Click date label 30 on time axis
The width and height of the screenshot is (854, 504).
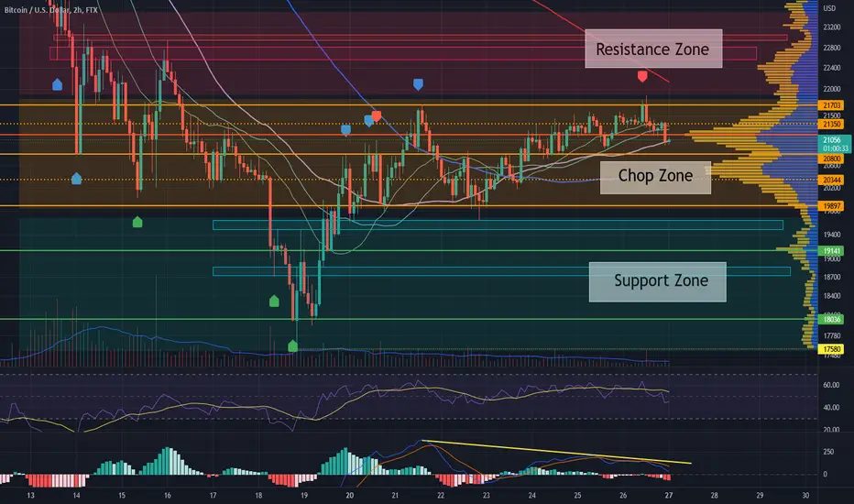805,495
